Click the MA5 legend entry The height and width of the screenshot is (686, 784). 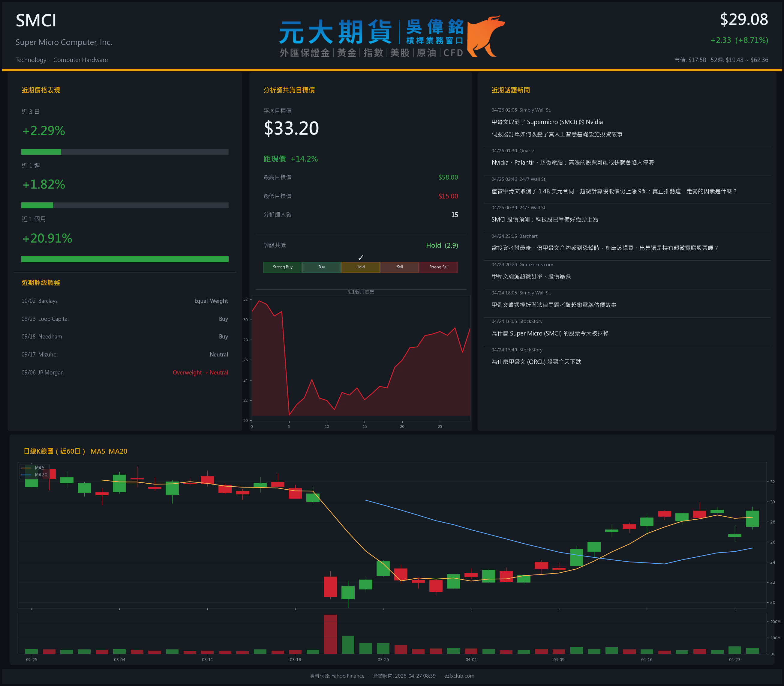tap(33, 468)
